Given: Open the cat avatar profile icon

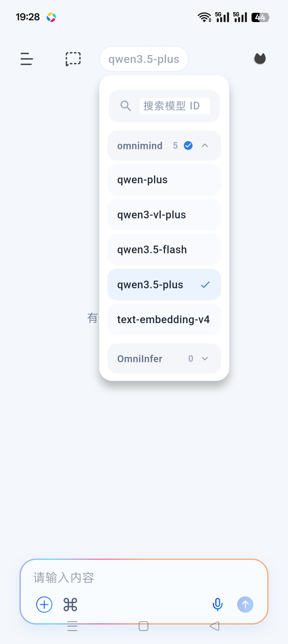Looking at the screenshot, I should pyautogui.click(x=260, y=59).
